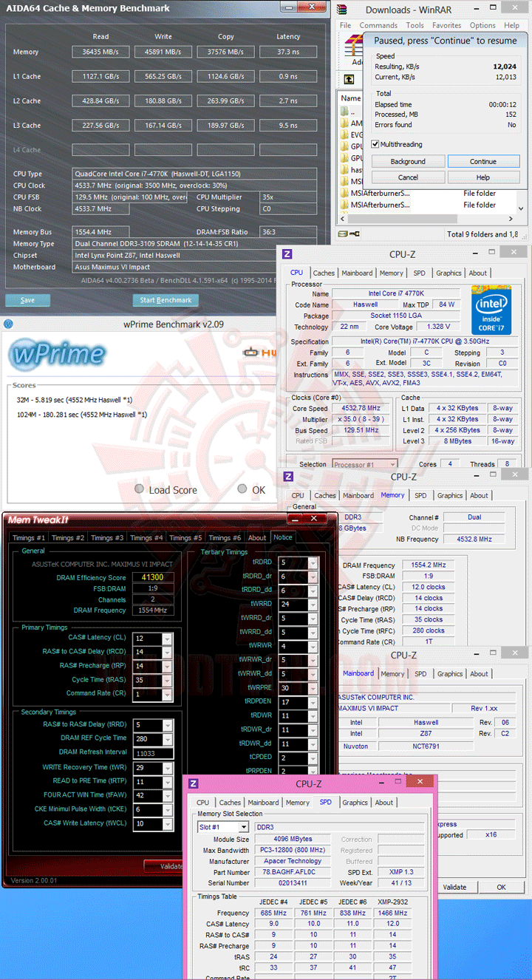532x980 pixels.
Task: Click the L1 Cache Latency 0.9 ns field
Action: tap(288, 77)
